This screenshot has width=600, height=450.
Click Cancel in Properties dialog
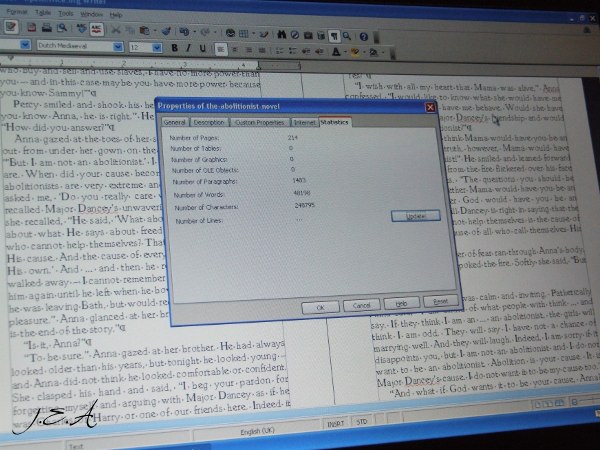[x=361, y=305]
